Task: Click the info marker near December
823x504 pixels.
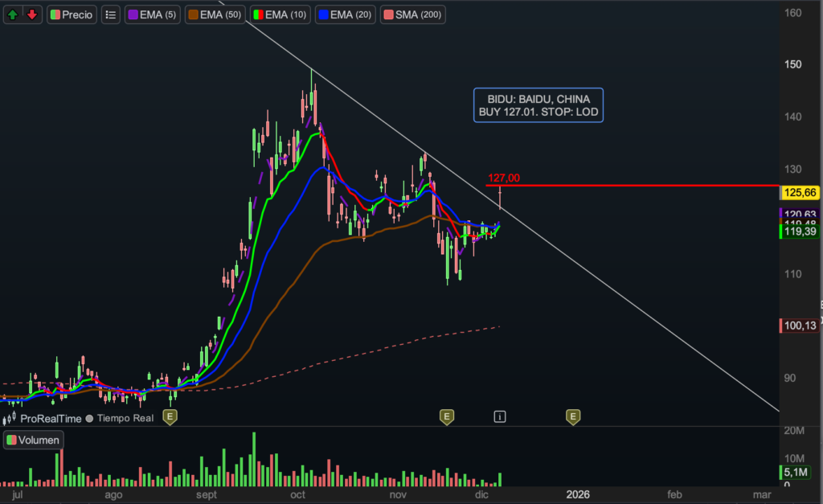Action: (x=500, y=416)
